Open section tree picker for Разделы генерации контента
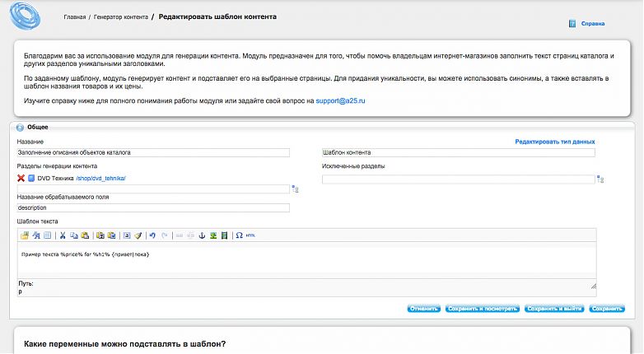This screenshot has height=354, width=644. pyautogui.click(x=296, y=189)
